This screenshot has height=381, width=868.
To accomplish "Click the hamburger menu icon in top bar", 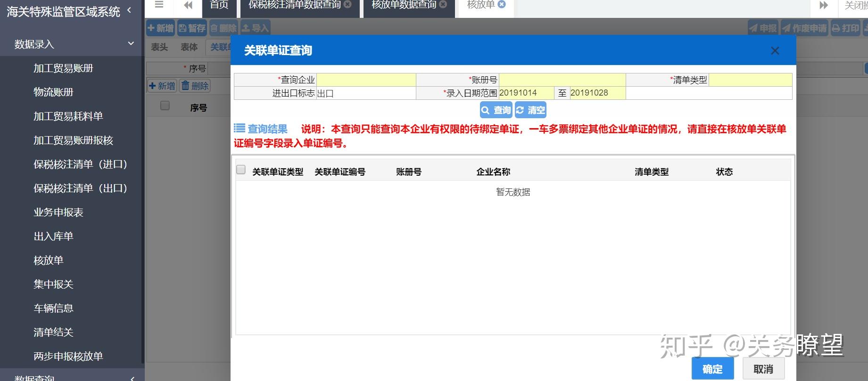I will 159,5.
